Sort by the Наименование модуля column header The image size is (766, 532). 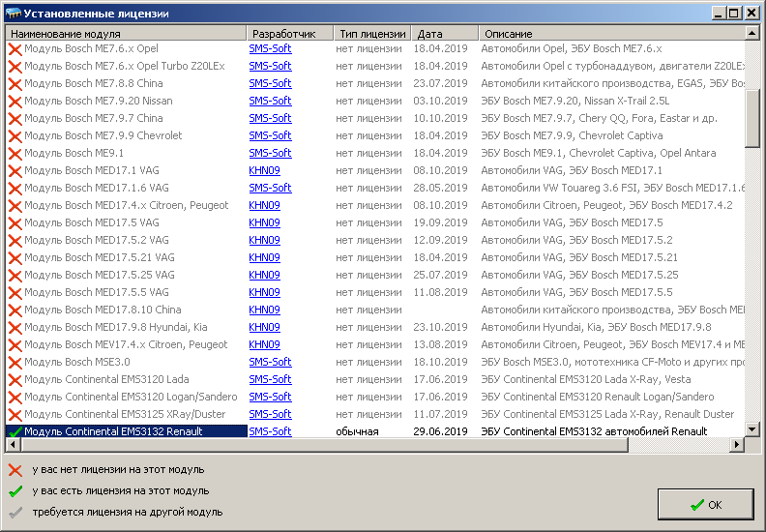pyautogui.click(x=126, y=33)
